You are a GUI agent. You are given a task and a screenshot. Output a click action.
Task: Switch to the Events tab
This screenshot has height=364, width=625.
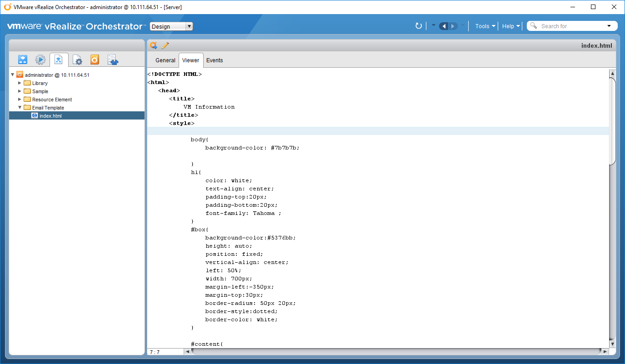(215, 60)
